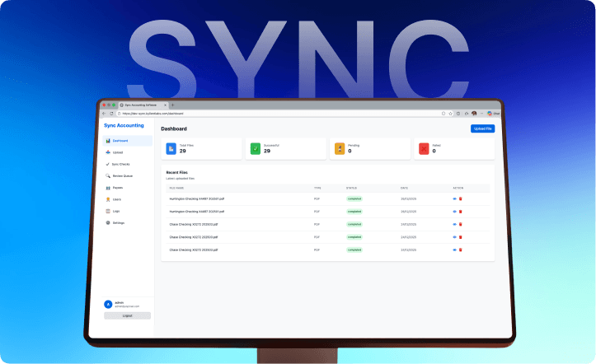Delete the second Chase Checking file

pos(461,237)
